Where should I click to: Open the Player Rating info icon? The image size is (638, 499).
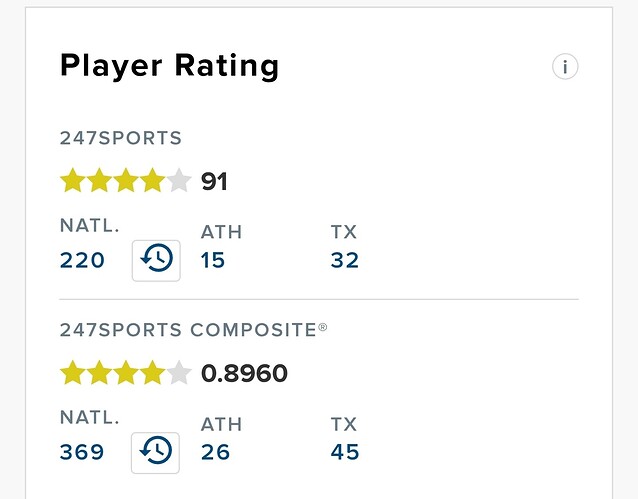pos(565,66)
